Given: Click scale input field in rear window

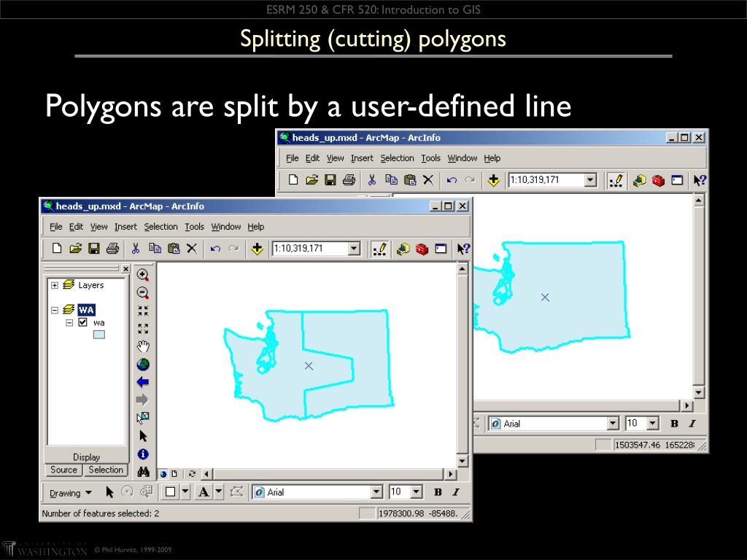Looking at the screenshot, I should pos(546,180).
